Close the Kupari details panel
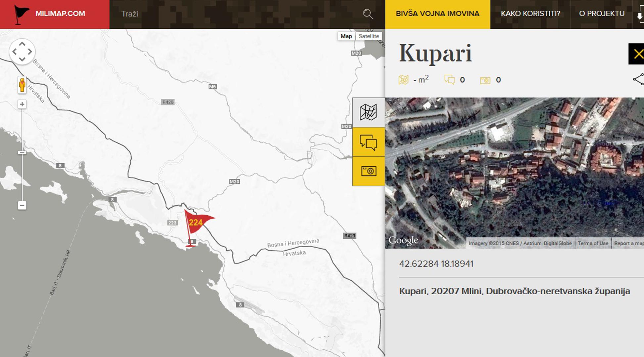The width and height of the screenshot is (644, 357). pos(637,54)
